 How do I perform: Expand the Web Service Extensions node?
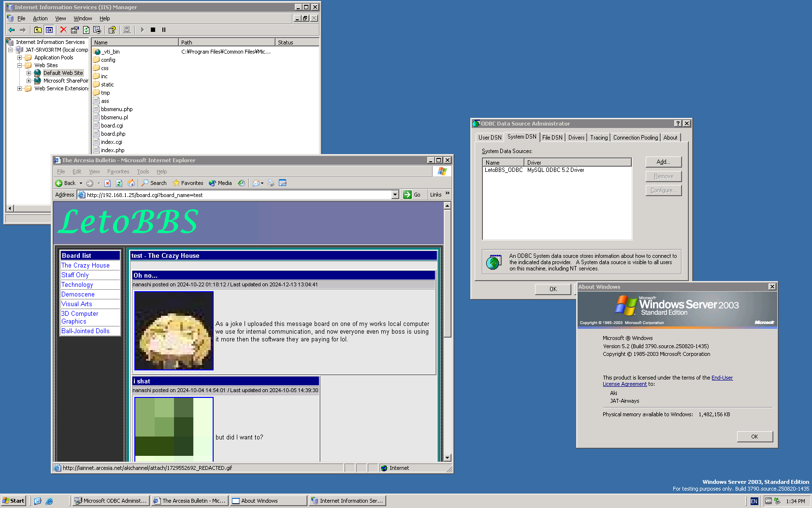point(20,88)
